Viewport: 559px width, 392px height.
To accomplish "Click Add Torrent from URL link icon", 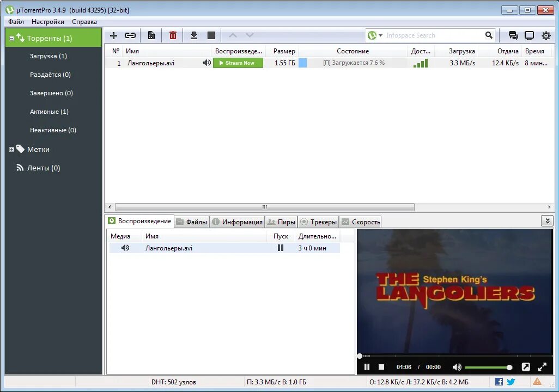I will click(130, 35).
